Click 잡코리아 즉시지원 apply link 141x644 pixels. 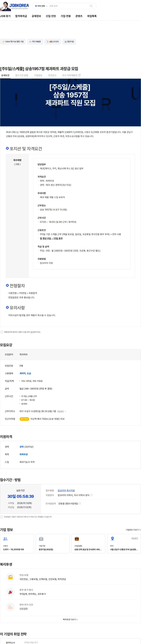[66, 490]
